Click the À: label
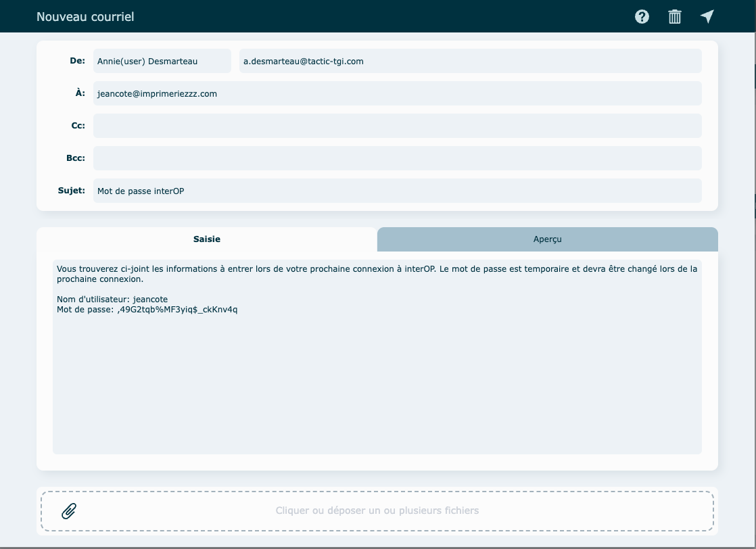Image resolution: width=756 pixels, height=549 pixels. pos(80,93)
